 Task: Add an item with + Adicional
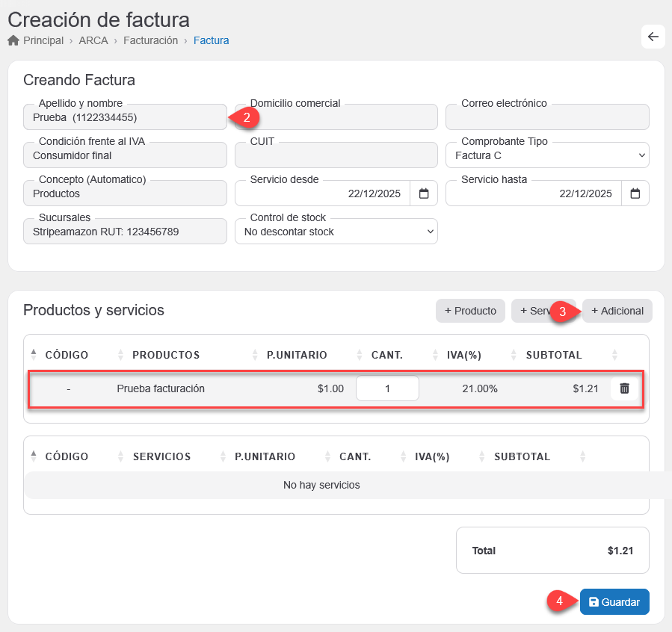pos(617,311)
